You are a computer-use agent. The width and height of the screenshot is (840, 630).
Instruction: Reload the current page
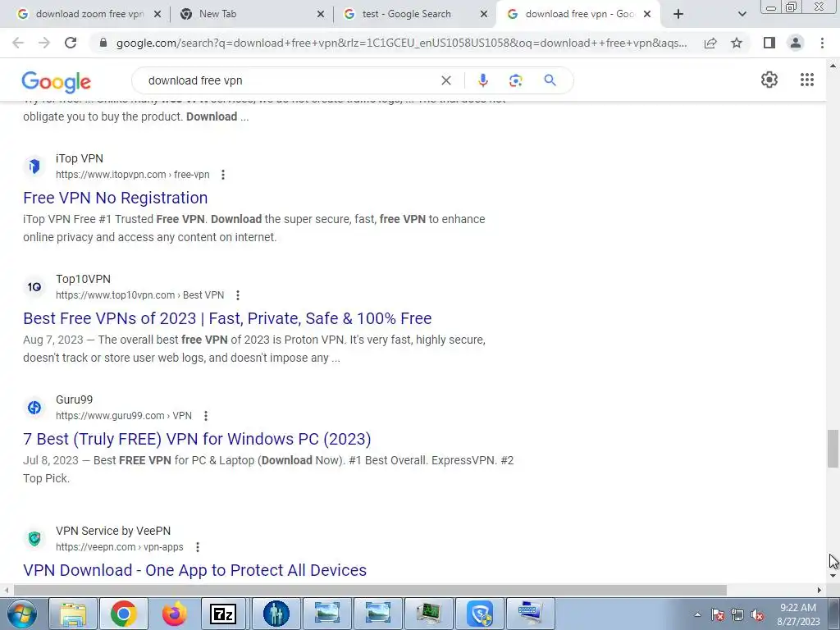(71, 43)
